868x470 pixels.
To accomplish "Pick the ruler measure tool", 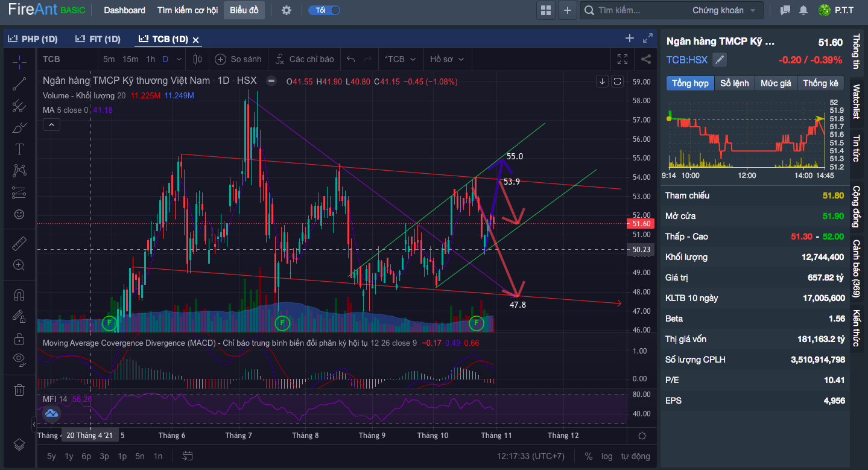I will 19,244.
